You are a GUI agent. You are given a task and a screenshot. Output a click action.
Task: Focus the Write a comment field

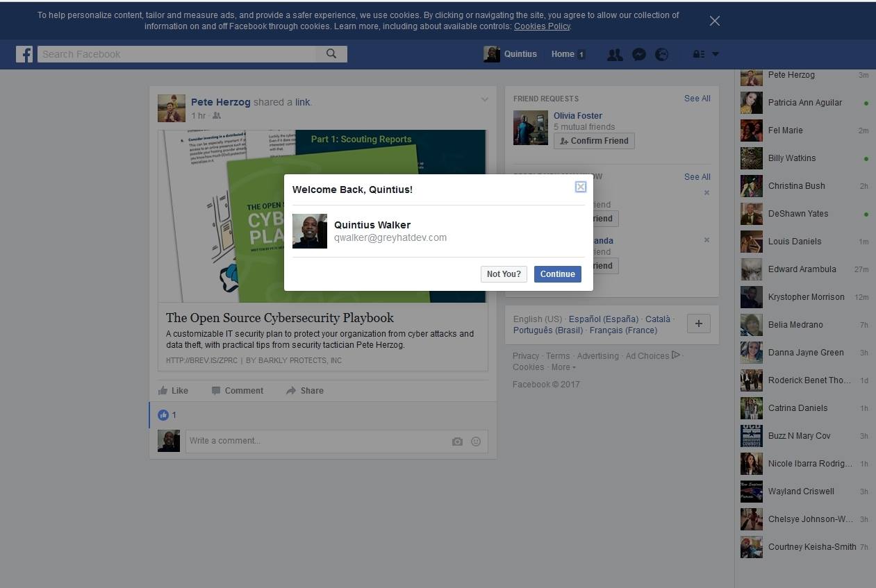point(317,441)
